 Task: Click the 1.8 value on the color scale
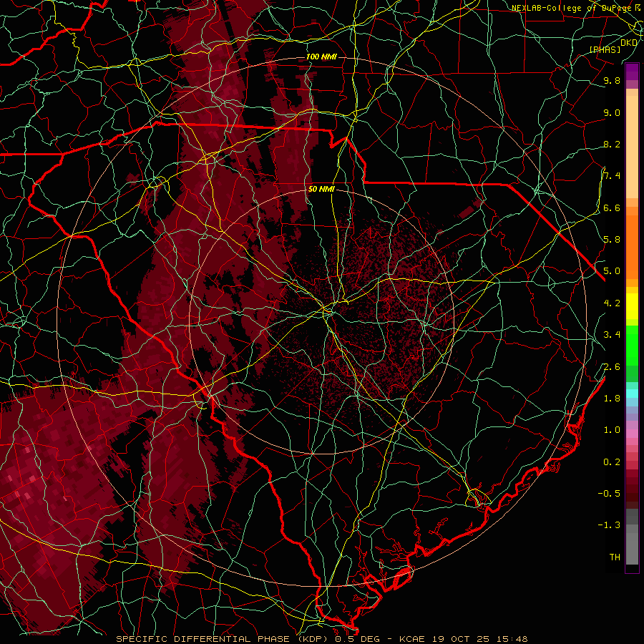[612, 399]
